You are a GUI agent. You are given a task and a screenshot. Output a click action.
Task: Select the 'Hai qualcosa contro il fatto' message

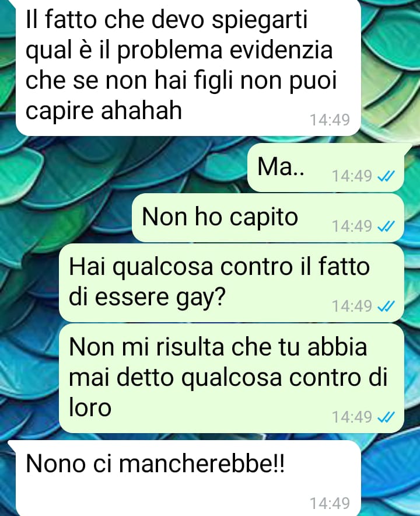tap(231, 283)
